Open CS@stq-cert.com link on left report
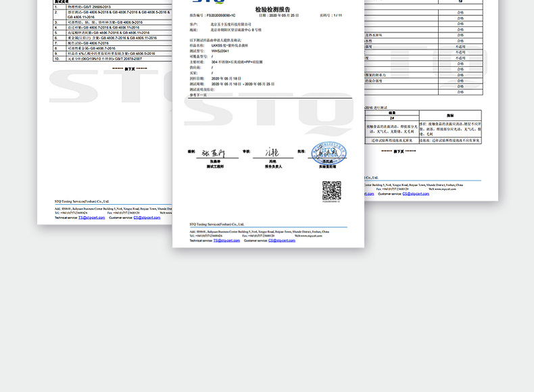Screen dimensions: 534x392 tap(147, 218)
